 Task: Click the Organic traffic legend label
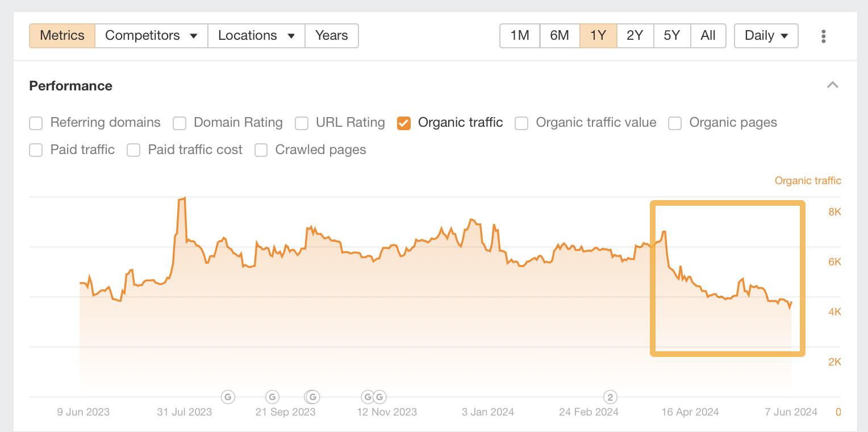(x=808, y=180)
